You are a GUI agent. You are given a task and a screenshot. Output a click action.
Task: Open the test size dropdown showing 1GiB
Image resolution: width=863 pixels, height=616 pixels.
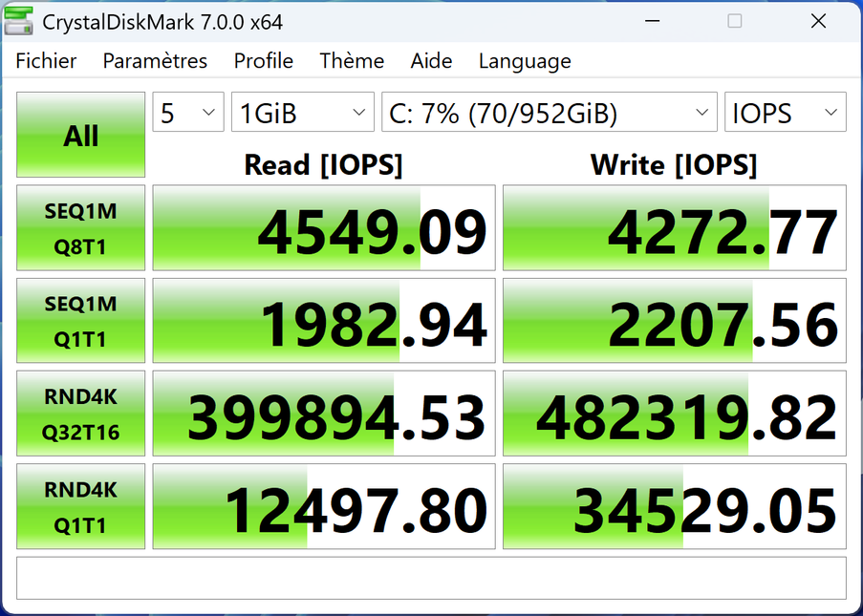(303, 112)
